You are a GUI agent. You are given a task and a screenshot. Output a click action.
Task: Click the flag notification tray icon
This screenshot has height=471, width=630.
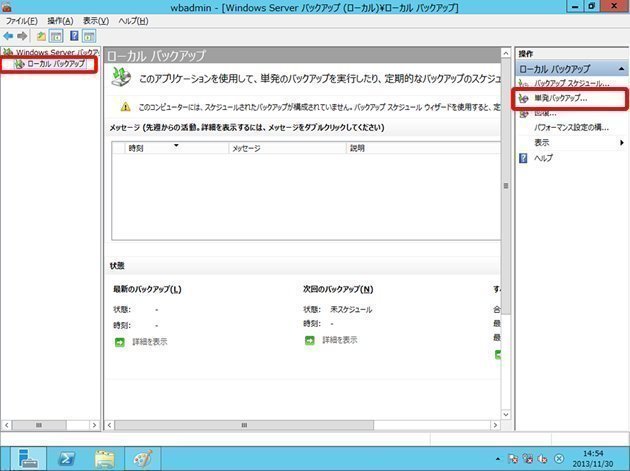click(x=513, y=459)
